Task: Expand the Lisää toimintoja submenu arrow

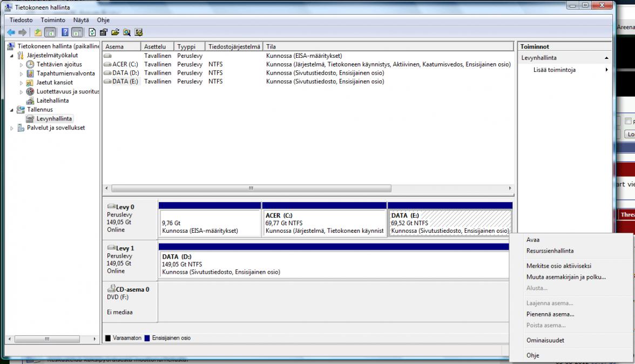Action: coord(606,70)
